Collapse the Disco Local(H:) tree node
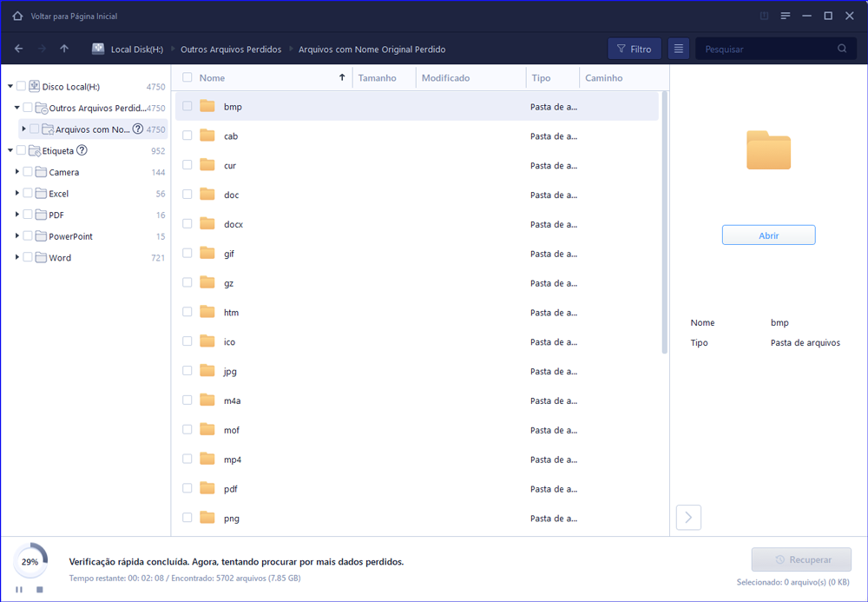 coord(10,86)
